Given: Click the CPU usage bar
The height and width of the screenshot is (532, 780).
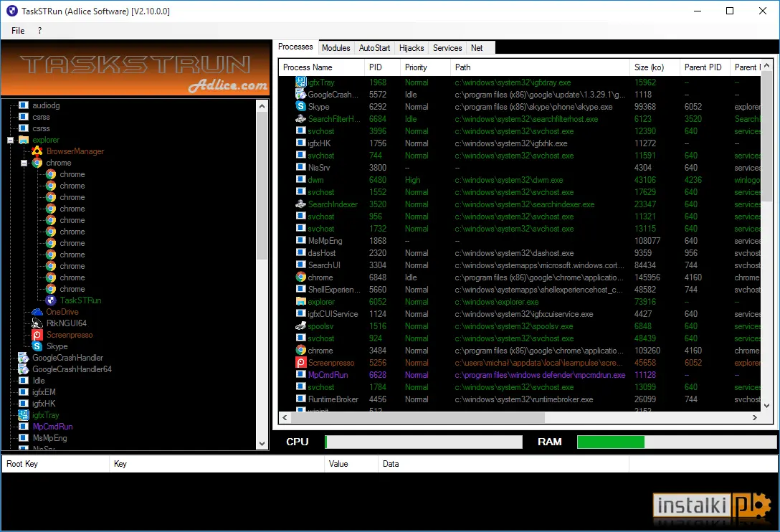Looking at the screenshot, I should [423, 442].
